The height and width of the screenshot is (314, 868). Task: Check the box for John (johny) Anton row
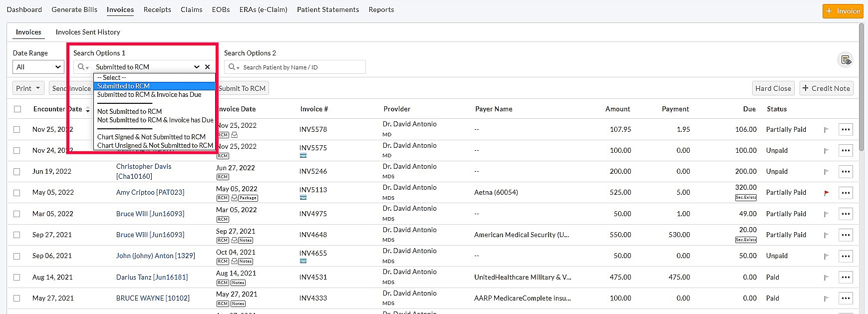17,256
